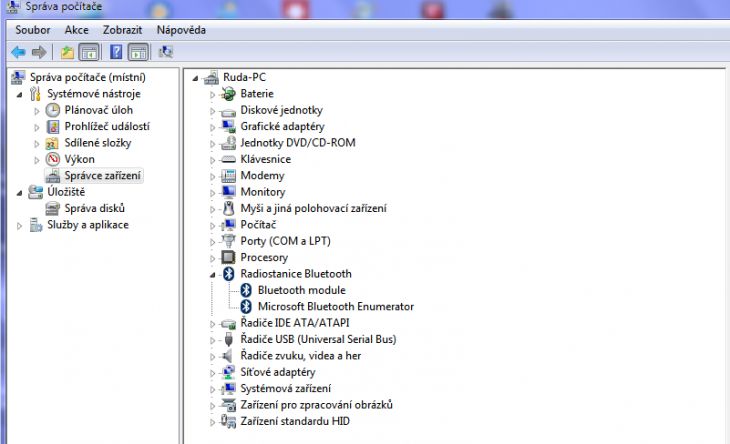The height and width of the screenshot is (444, 730).
Task: Expand the Sdílené složky node
Action: (36, 144)
